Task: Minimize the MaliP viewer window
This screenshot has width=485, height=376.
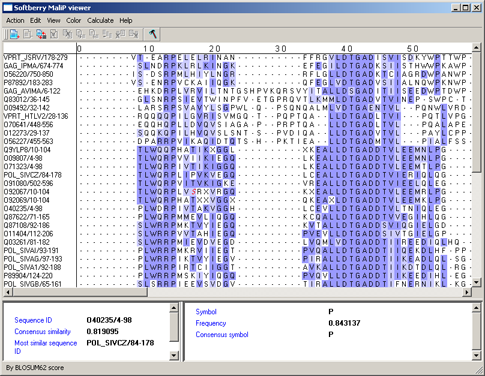Action: (x=456, y=8)
